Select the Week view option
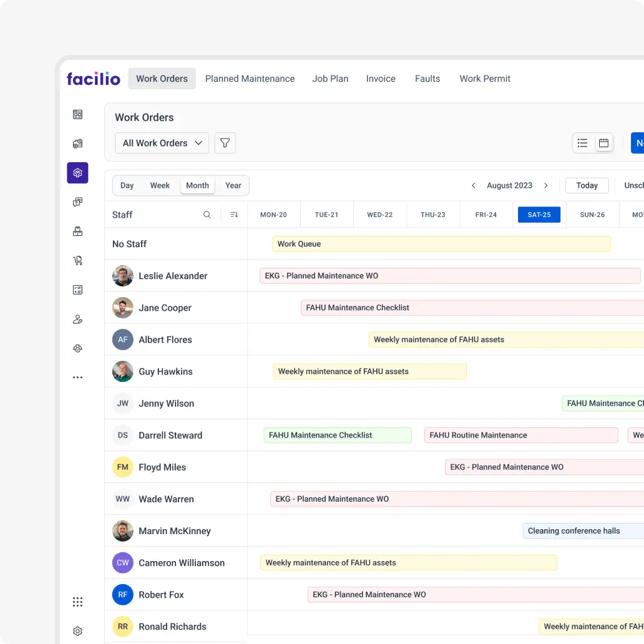The image size is (644, 644). click(x=160, y=185)
